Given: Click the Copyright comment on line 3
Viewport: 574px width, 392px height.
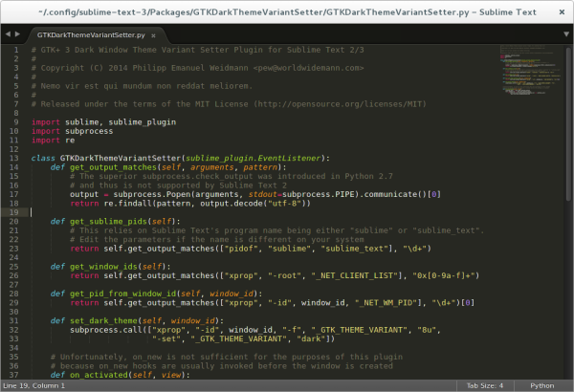Looking at the screenshot, I should (x=198, y=68).
